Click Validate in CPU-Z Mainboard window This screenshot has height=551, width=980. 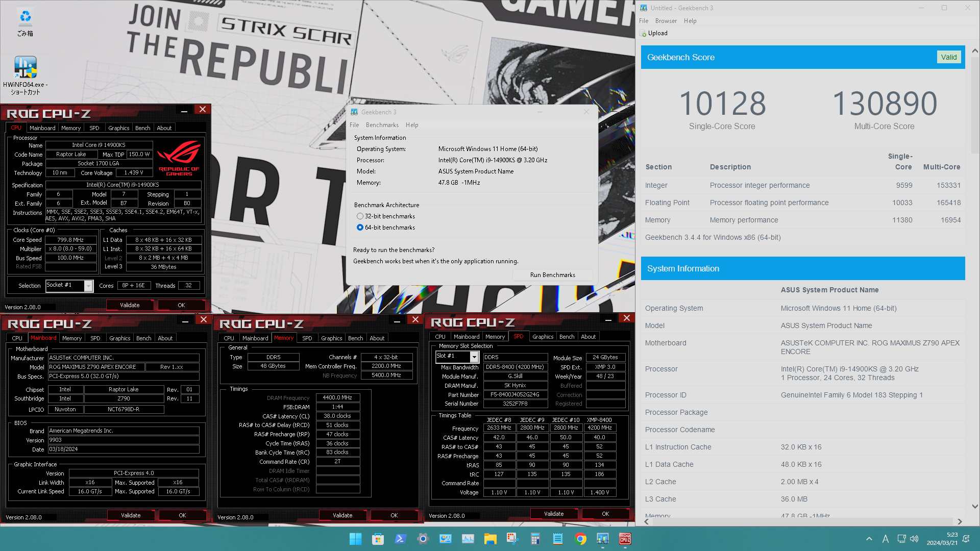[131, 515]
